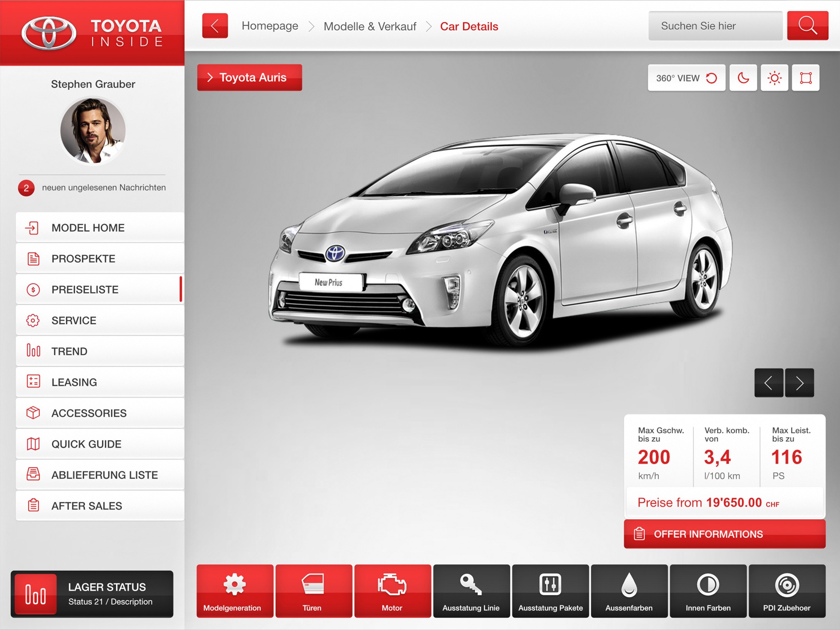Screen dimensions: 840x630
Task: Go to LEASING menu item
Action: point(99,382)
